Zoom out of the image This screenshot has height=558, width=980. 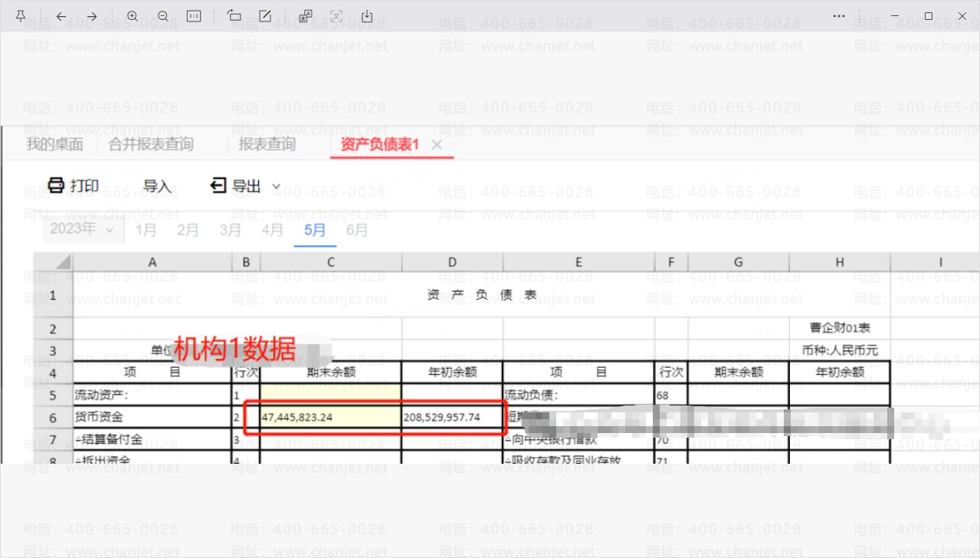(163, 16)
